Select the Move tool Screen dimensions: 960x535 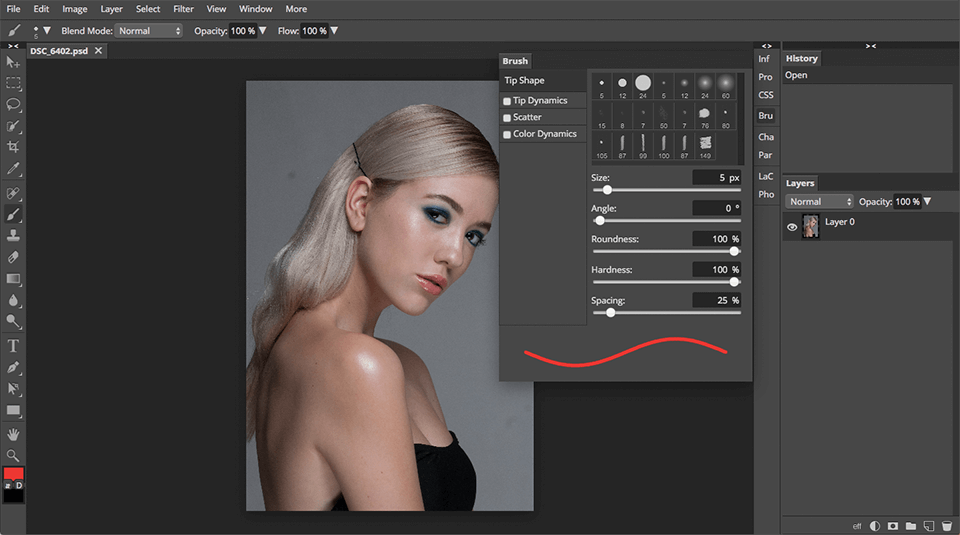(x=13, y=62)
